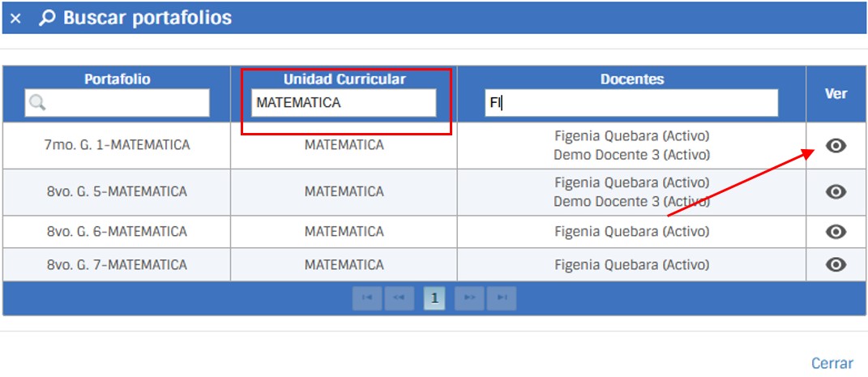Sort by the Docentes column header
The width and height of the screenshot is (868, 377).
[x=631, y=79]
